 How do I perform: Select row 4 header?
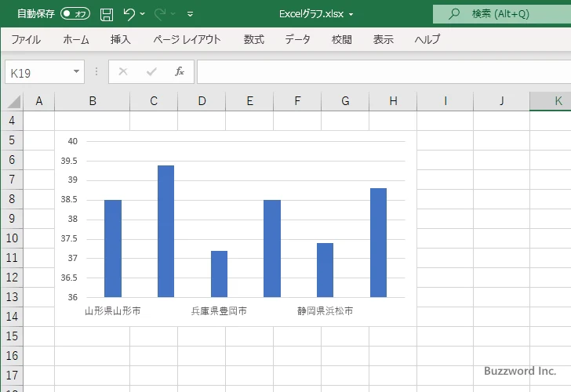pyautogui.click(x=12, y=121)
